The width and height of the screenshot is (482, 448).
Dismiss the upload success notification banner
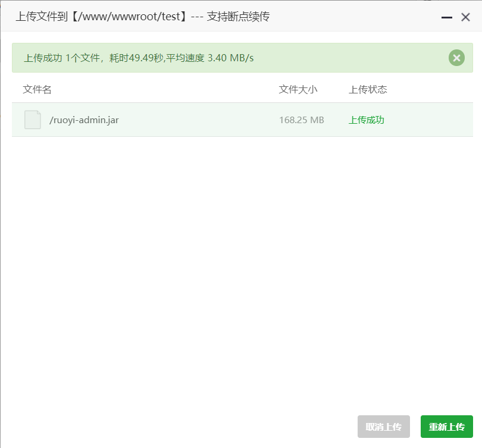(456, 58)
